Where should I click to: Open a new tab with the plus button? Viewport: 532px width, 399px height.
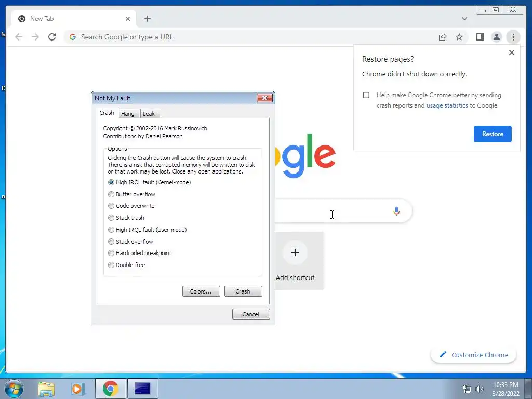[x=147, y=19]
